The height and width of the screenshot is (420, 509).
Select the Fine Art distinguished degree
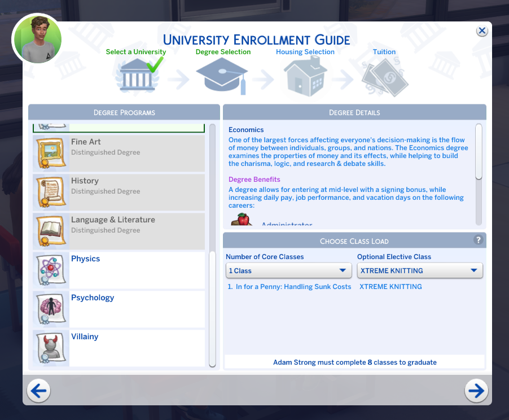119,154
